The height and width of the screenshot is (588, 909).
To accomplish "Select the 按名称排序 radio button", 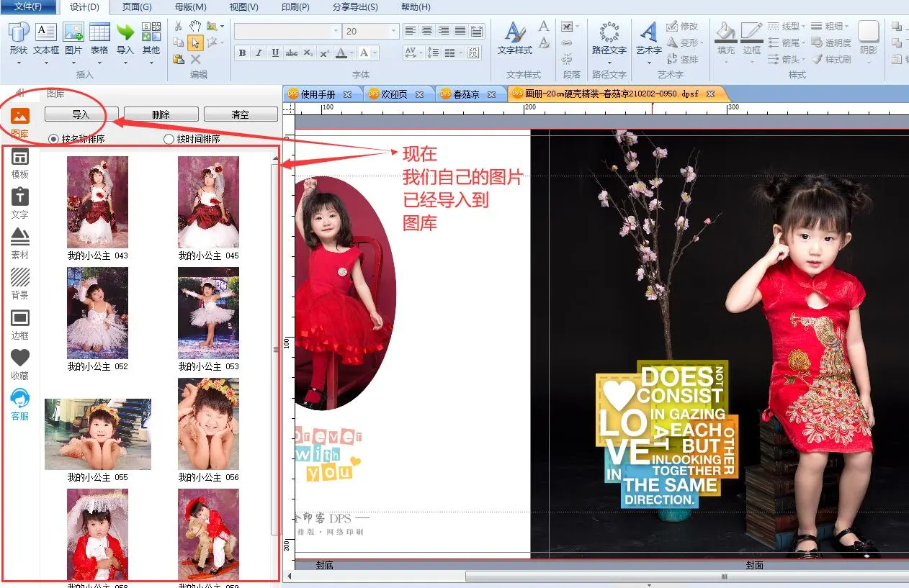I will pyautogui.click(x=53, y=139).
